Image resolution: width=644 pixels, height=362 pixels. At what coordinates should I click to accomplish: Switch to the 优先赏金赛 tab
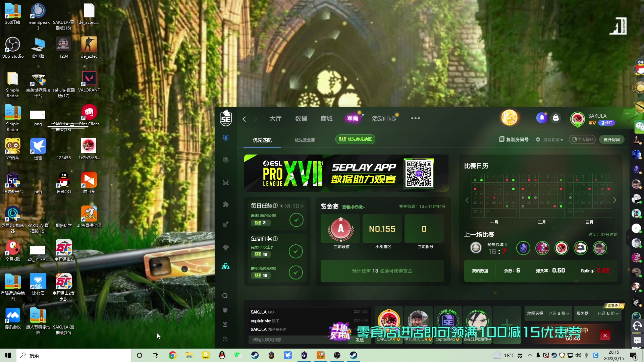305,140
